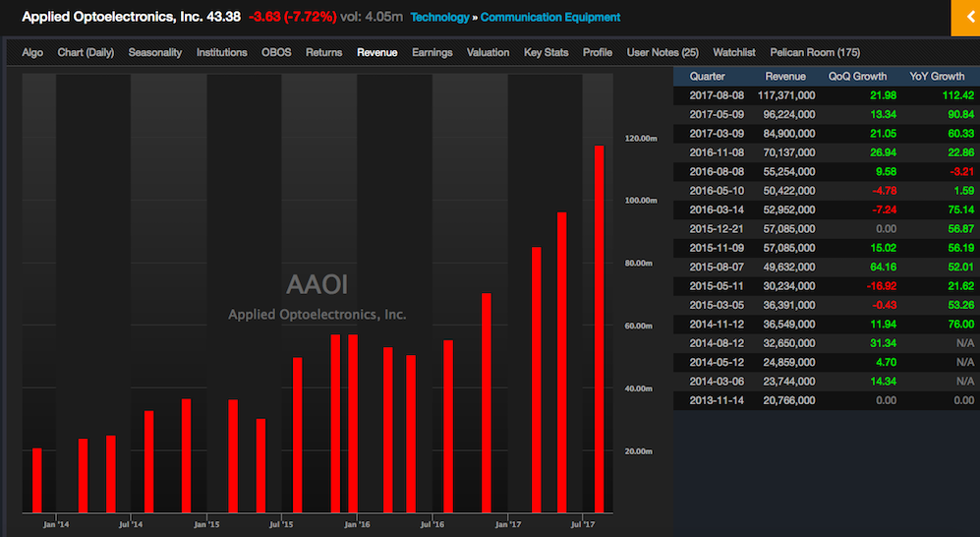Click YoY growth value 90.84
Image resolution: width=980 pixels, height=537 pixels.
(x=960, y=114)
